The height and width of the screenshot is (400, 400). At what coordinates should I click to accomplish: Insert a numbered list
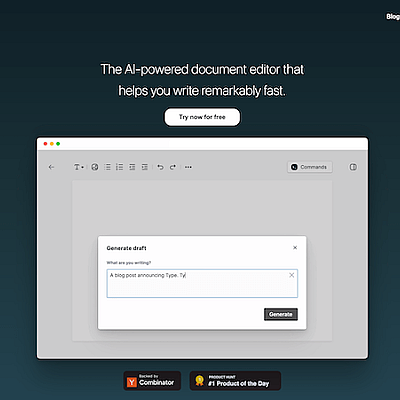pyautogui.click(x=119, y=167)
